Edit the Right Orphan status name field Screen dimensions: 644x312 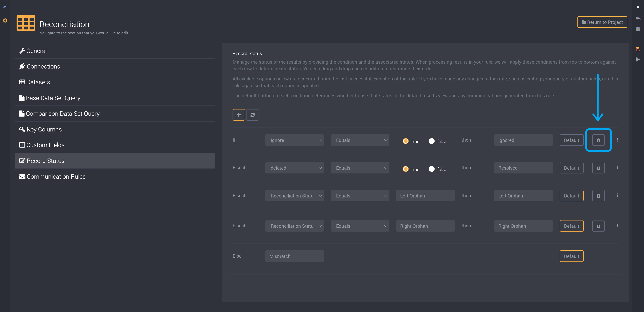coord(523,226)
